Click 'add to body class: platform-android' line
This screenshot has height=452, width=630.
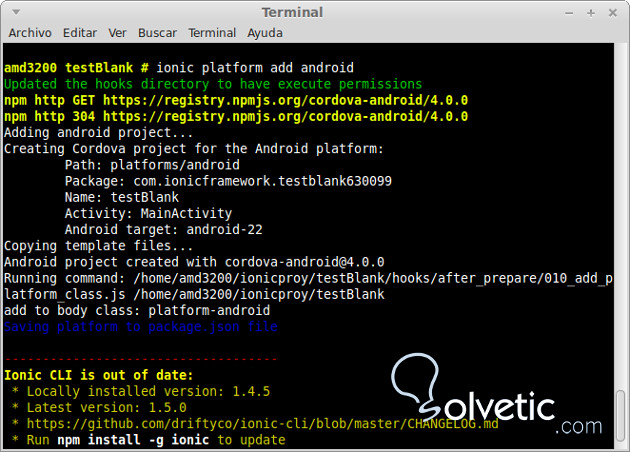point(137,310)
